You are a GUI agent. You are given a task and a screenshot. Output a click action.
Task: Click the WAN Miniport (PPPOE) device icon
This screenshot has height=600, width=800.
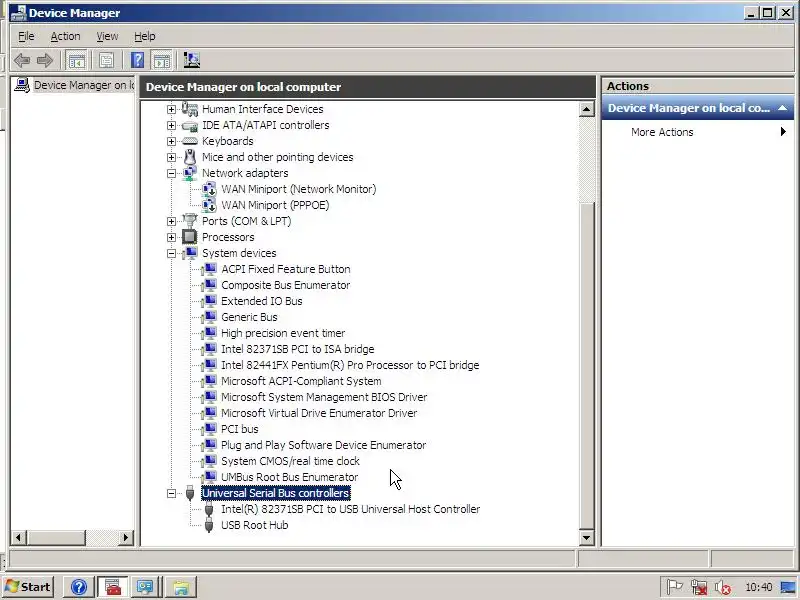(209, 205)
